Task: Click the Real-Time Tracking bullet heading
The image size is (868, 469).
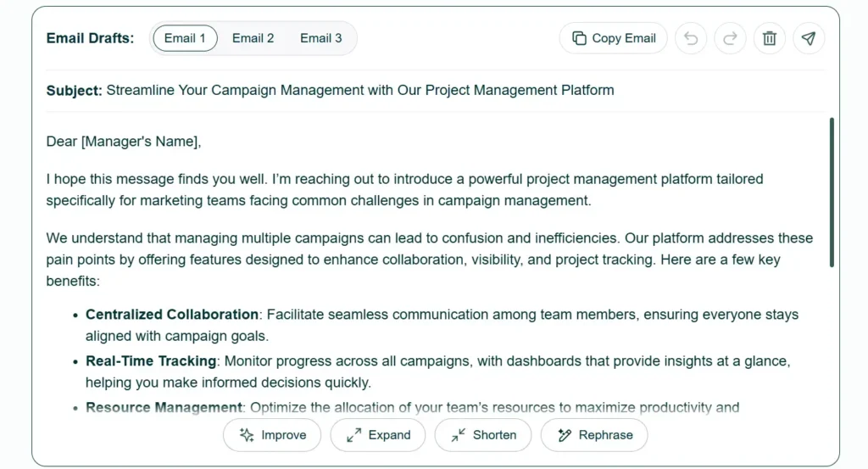Action: pos(151,361)
